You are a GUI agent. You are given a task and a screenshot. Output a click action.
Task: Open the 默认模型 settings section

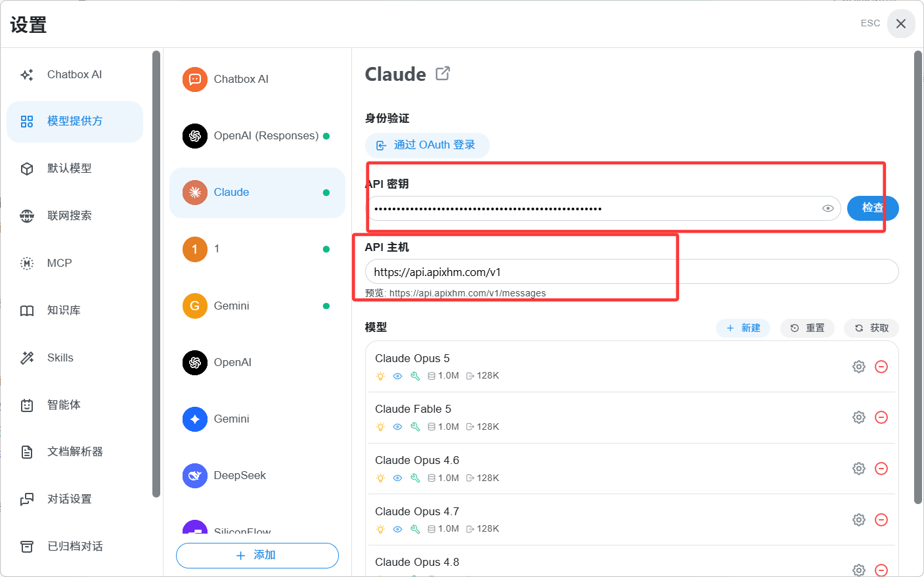pyautogui.click(x=75, y=169)
